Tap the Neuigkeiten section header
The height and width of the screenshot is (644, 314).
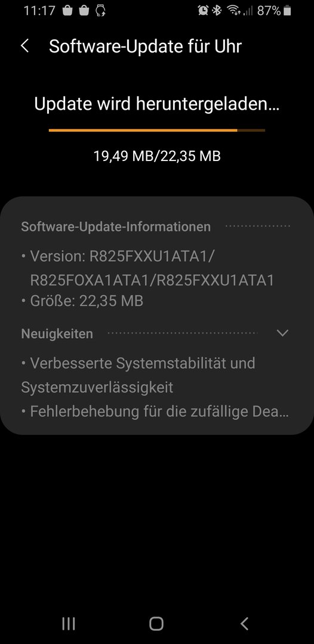(x=57, y=334)
